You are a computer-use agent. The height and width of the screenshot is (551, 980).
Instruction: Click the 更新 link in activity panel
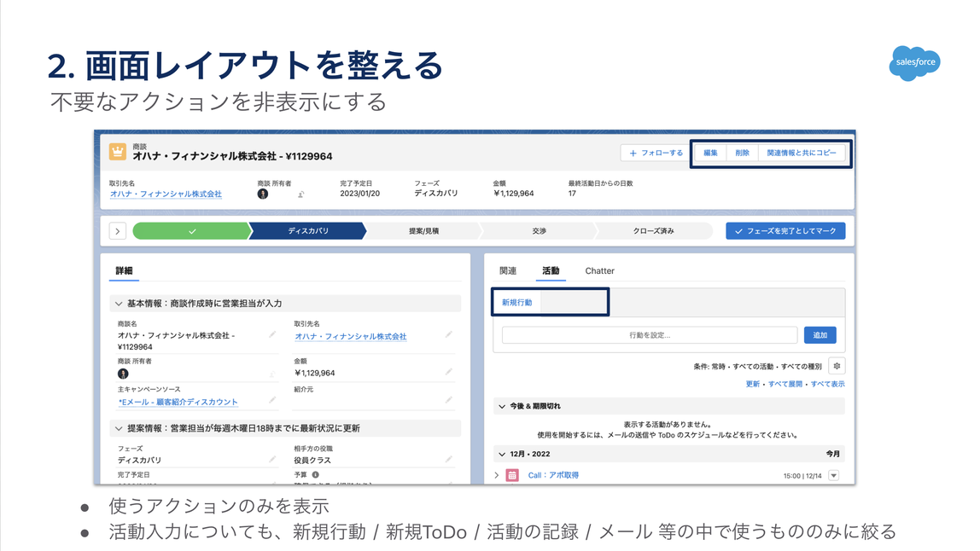[753, 384]
